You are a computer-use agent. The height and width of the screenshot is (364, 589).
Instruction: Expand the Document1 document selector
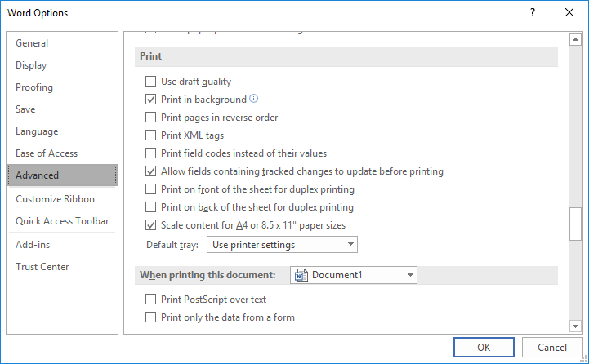[x=353, y=275]
